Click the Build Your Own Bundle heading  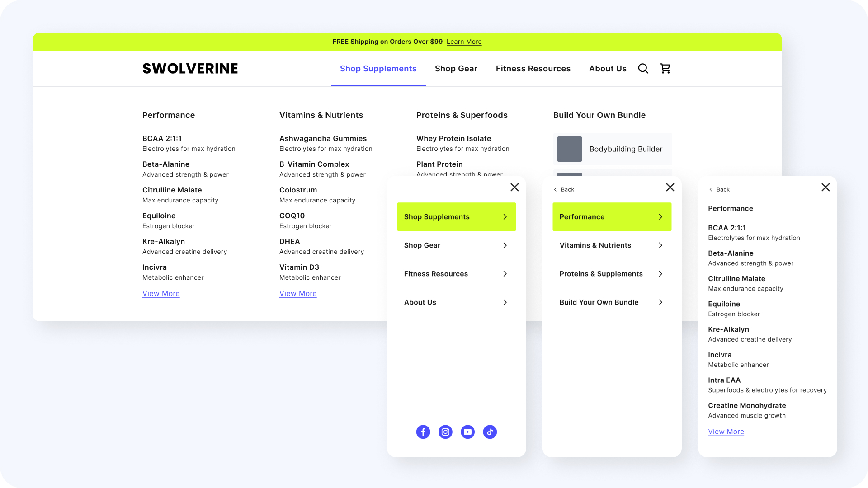click(599, 115)
